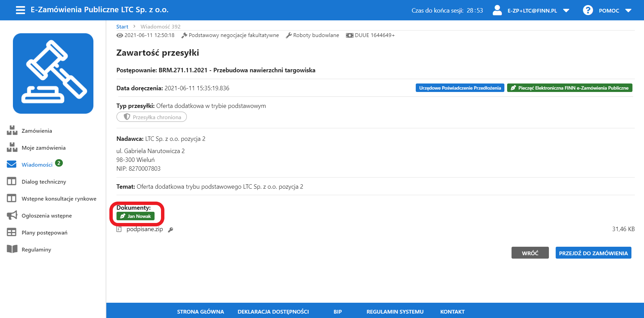Click the Wiadomości envelope icon
Screen dimensions: 644x318
click(12, 164)
